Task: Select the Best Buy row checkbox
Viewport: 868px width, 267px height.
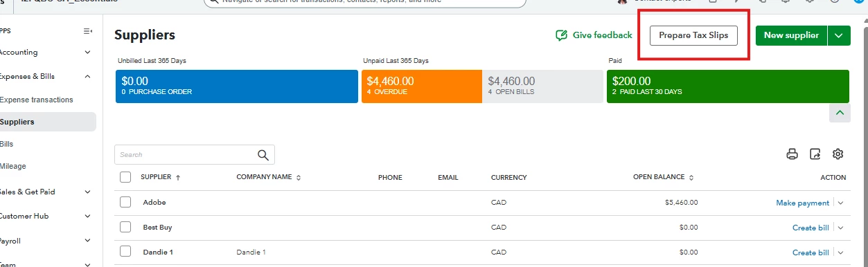Action: pyautogui.click(x=125, y=227)
